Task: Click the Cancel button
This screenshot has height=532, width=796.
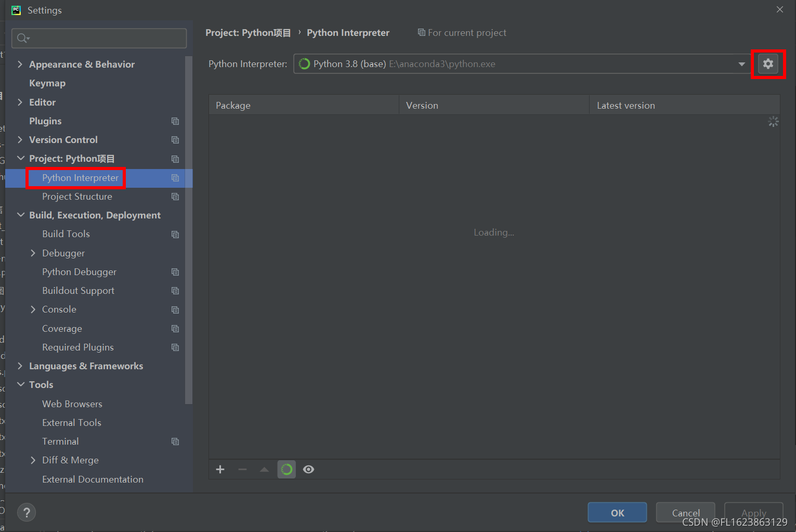Action: (x=685, y=512)
